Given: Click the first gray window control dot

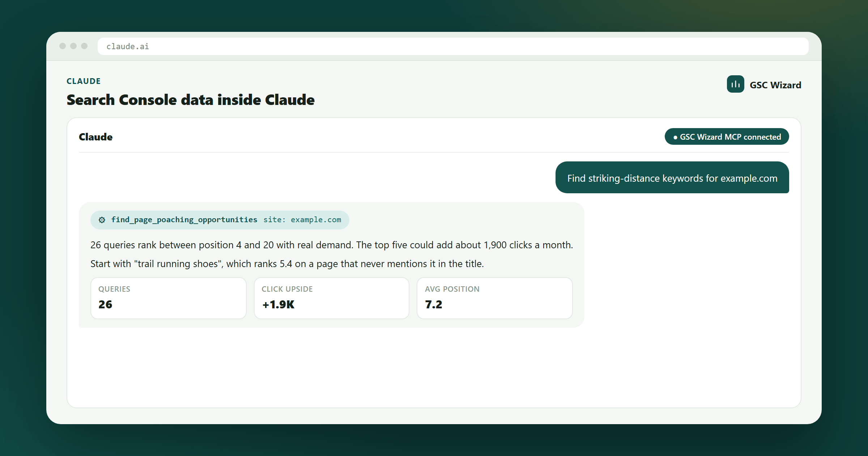Looking at the screenshot, I should click(63, 46).
